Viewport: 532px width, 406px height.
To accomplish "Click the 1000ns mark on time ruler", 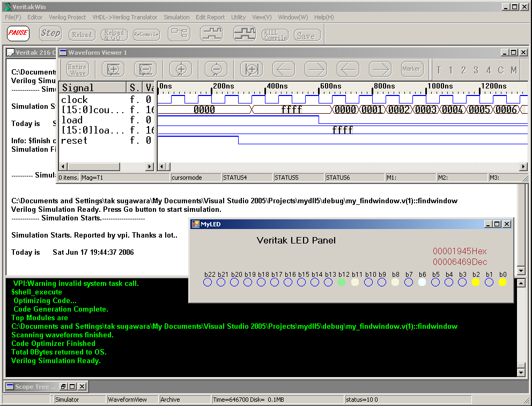I will pyautogui.click(x=440, y=86).
